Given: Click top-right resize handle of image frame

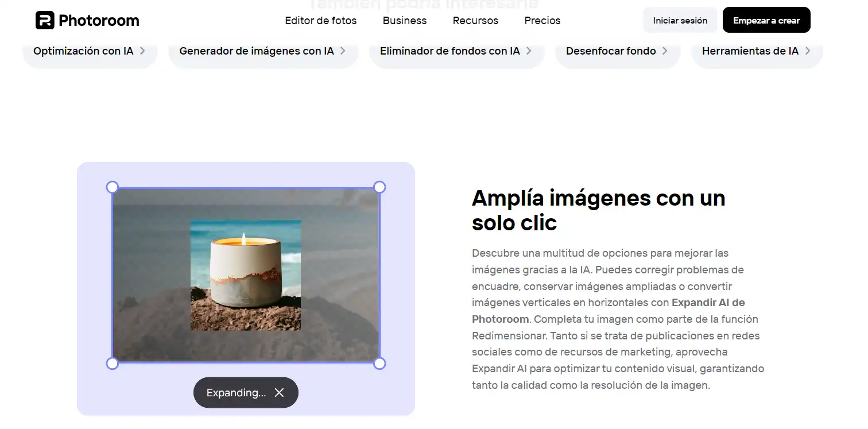Looking at the screenshot, I should (x=379, y=187).
